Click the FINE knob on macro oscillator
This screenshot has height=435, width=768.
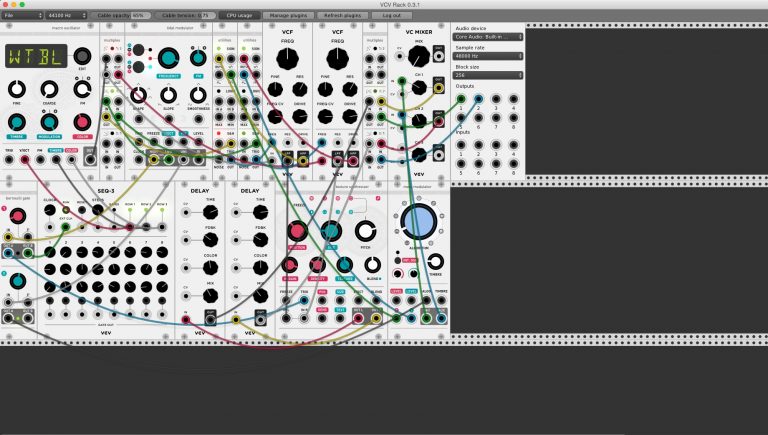[17, 89]
